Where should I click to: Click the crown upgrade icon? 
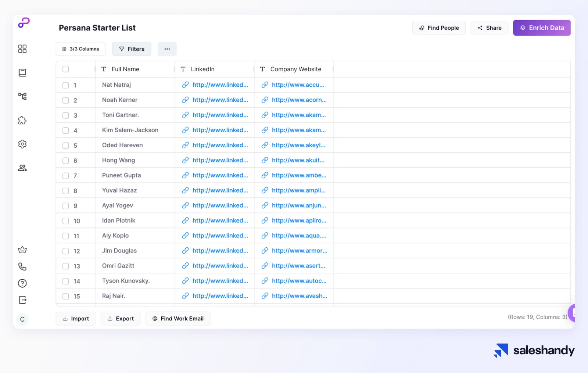[22, 250]
